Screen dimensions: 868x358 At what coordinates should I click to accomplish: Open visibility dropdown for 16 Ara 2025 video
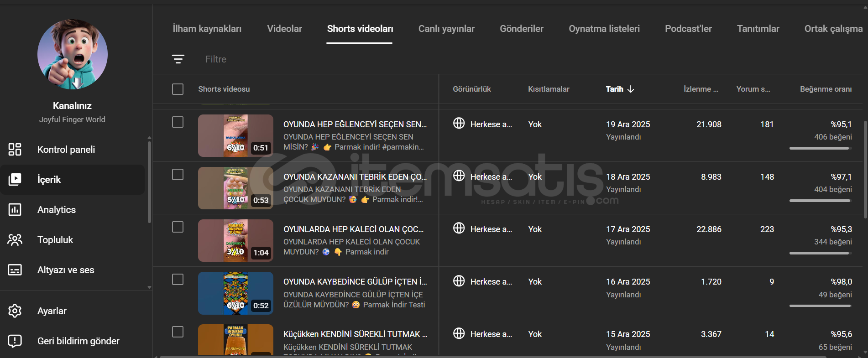click(482, 281)
